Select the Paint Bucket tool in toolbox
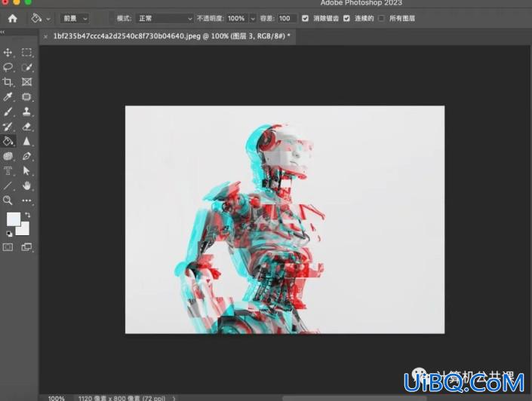 (8, 141)
